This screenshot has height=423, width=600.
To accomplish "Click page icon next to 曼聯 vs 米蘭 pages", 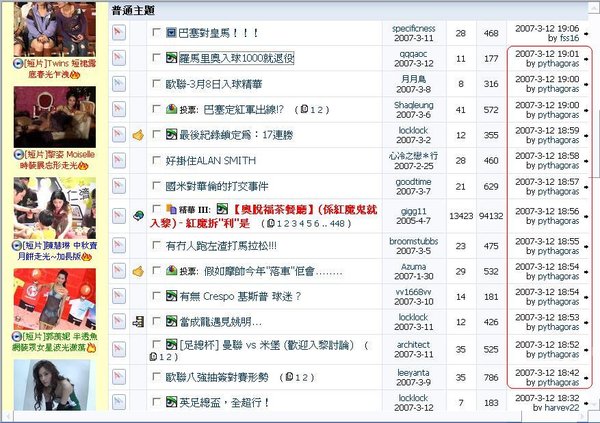I will [x=152, y=356].
